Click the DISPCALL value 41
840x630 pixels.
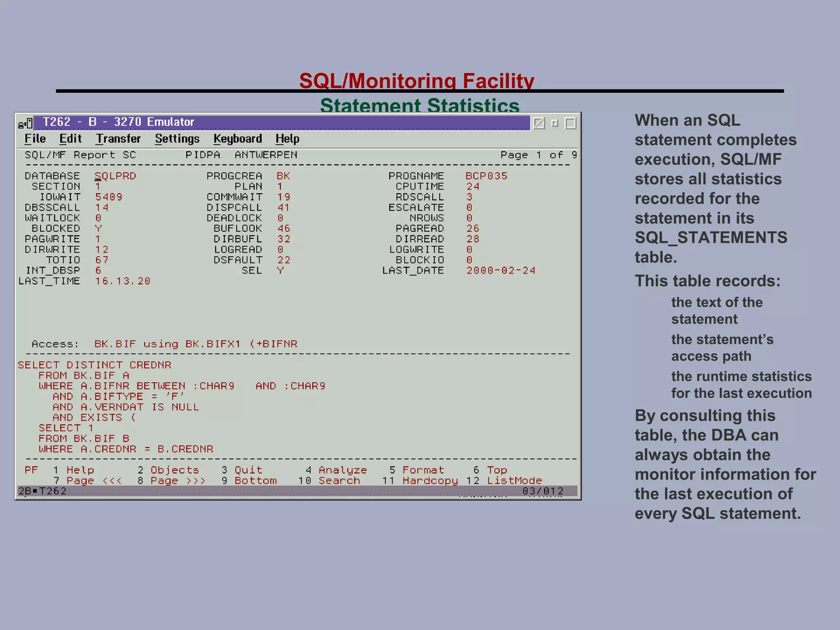tap(283, 208)
